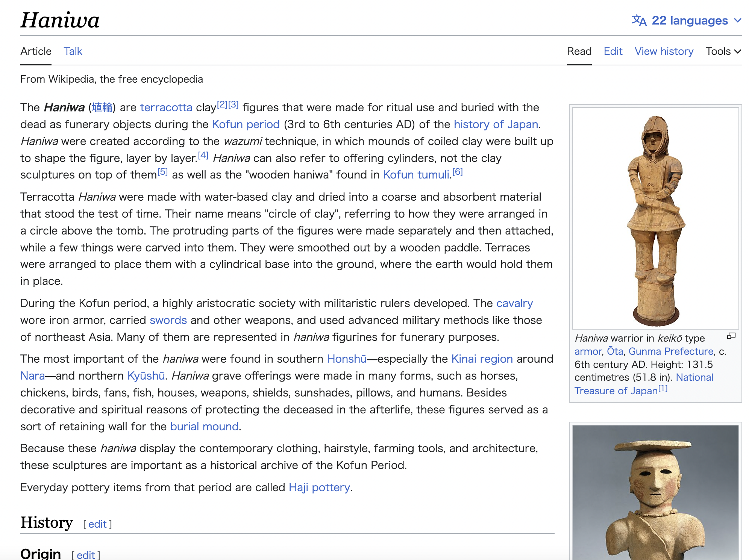This screenshot has height=560, width=749.
Task: Click the Origin subsection heading
Action: pos(41,554)
